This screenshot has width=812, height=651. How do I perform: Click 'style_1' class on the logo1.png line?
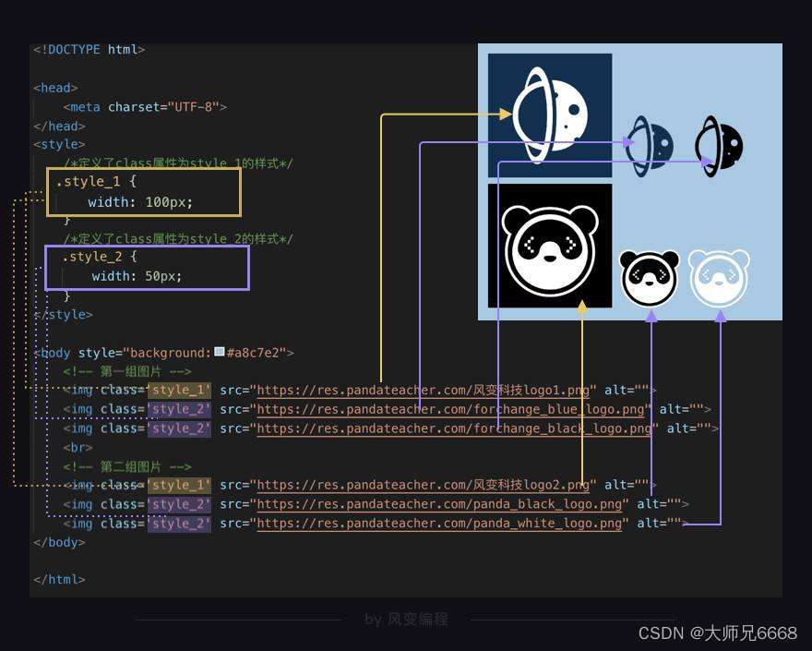[179, 391]
